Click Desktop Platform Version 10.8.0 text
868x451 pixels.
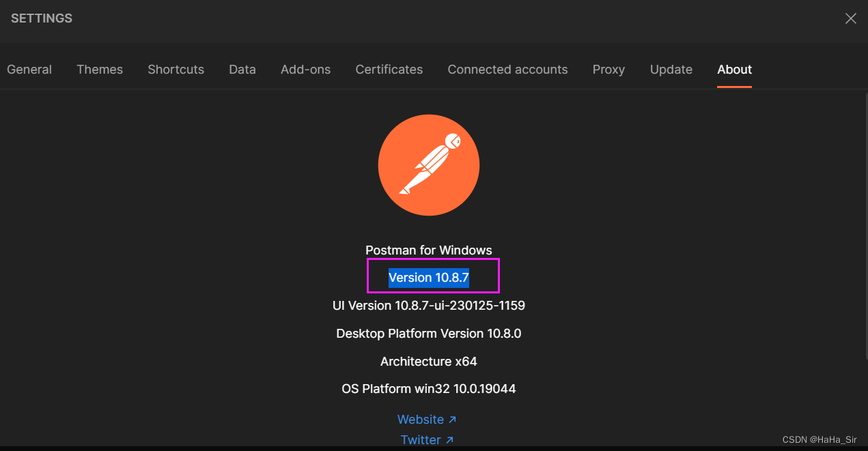[x=429, y=334]
